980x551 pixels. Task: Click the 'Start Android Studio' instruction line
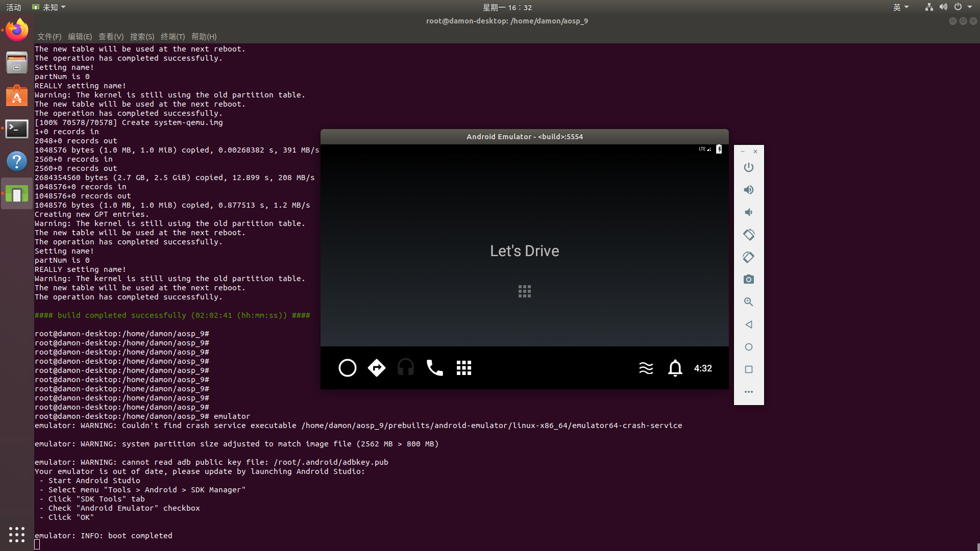tap(90, 481)
